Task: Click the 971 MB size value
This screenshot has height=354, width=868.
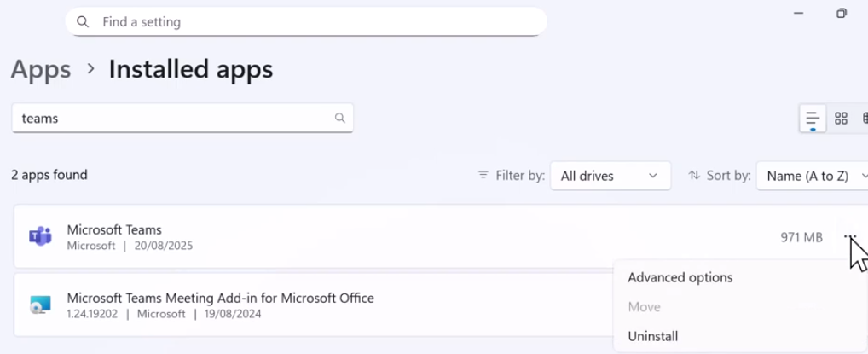Action: coord(801,237)
